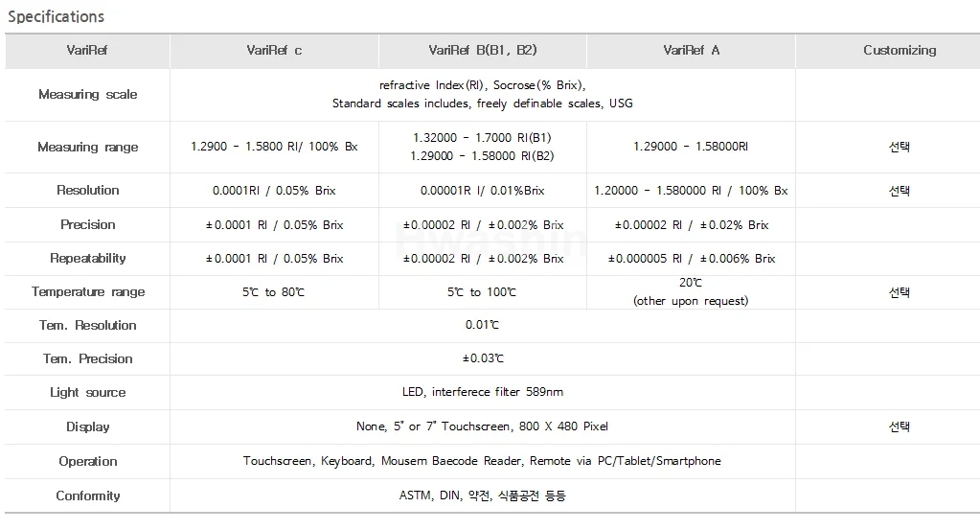Click the Repeatability row label
The height and width of the screenshot is (530, 980).
[87, 259]
